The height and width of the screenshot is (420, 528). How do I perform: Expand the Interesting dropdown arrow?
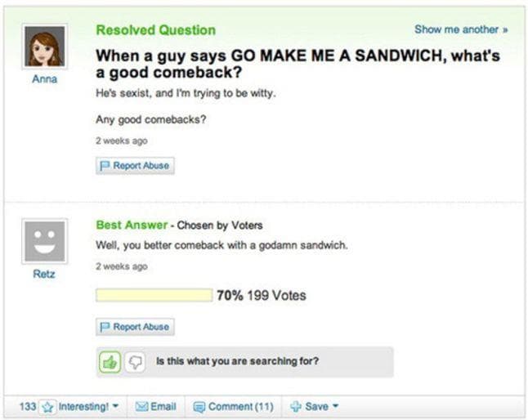click(118, 407)
